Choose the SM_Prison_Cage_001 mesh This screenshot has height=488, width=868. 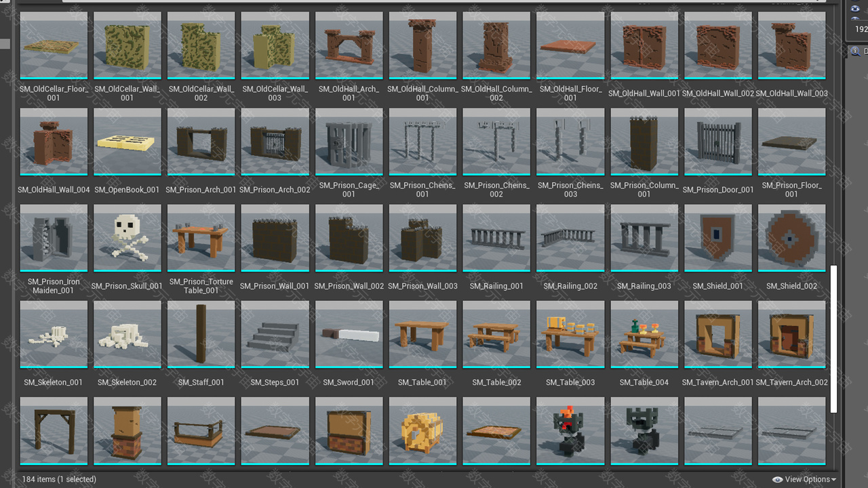pyautogui.click(x=349, y=142)
